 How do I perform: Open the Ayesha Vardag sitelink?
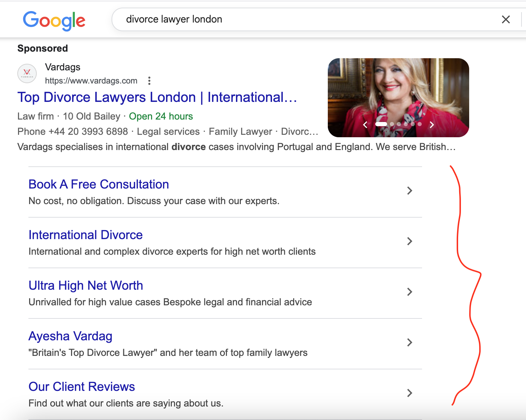click(x=70, y=336)
